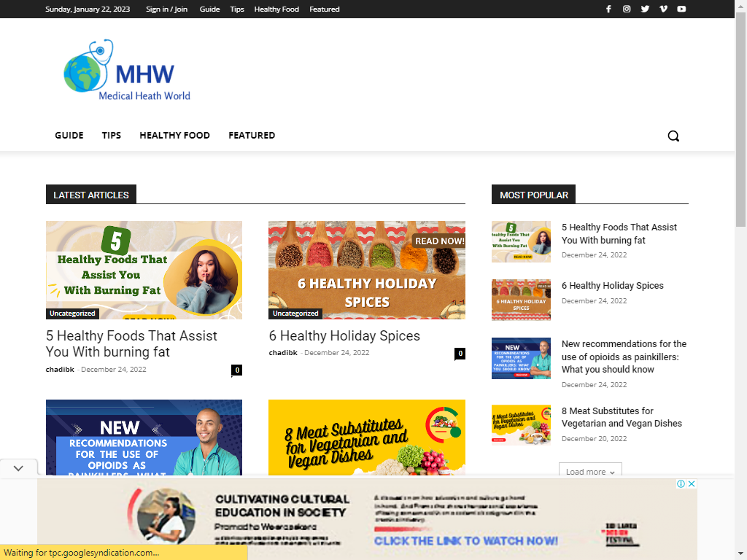
Task: Open FEATURED in main navigation
Action: (252, 135)
